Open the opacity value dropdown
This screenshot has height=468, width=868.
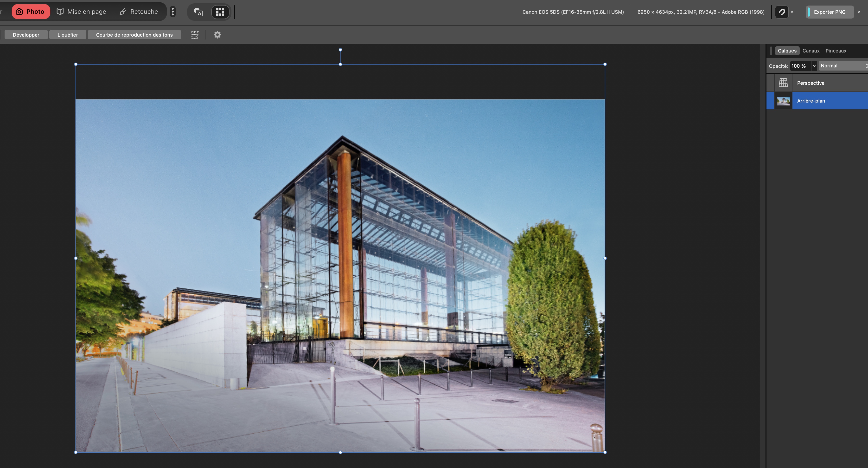[814, 66]
